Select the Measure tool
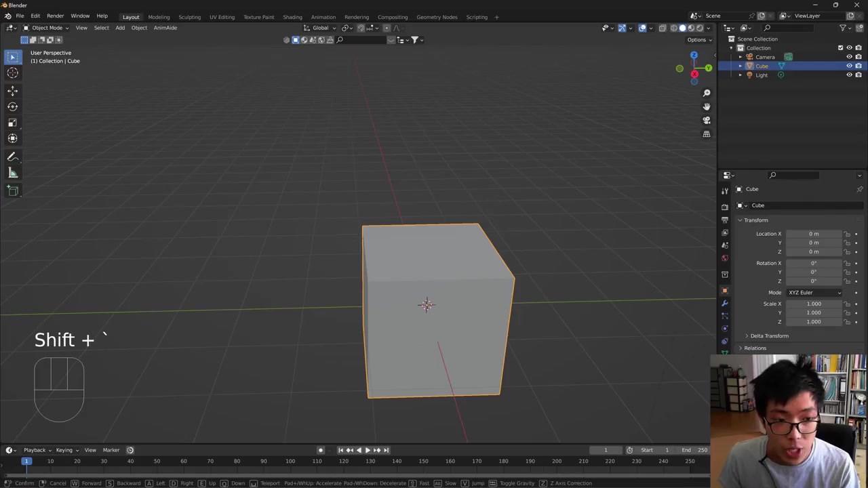This screenshot has width=868, height=488. coord(12,174)
